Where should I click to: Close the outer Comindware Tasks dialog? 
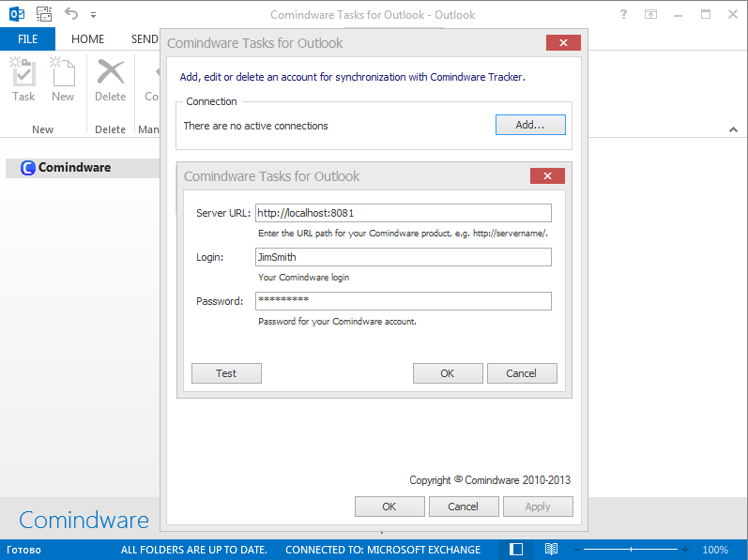563,43
